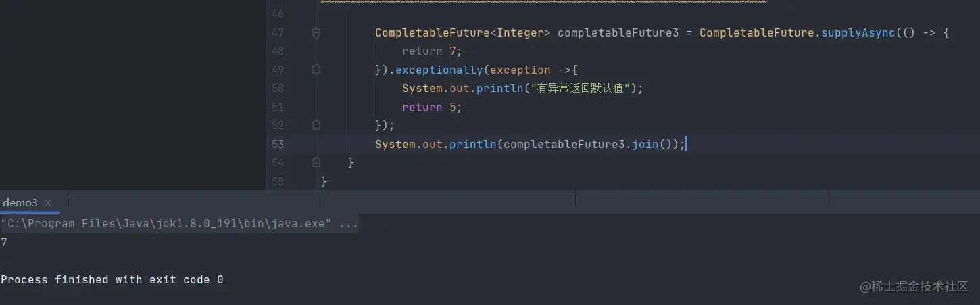Click line number 55 in gutter
Screen dimensions: 980x305
(x=277, y=181)
